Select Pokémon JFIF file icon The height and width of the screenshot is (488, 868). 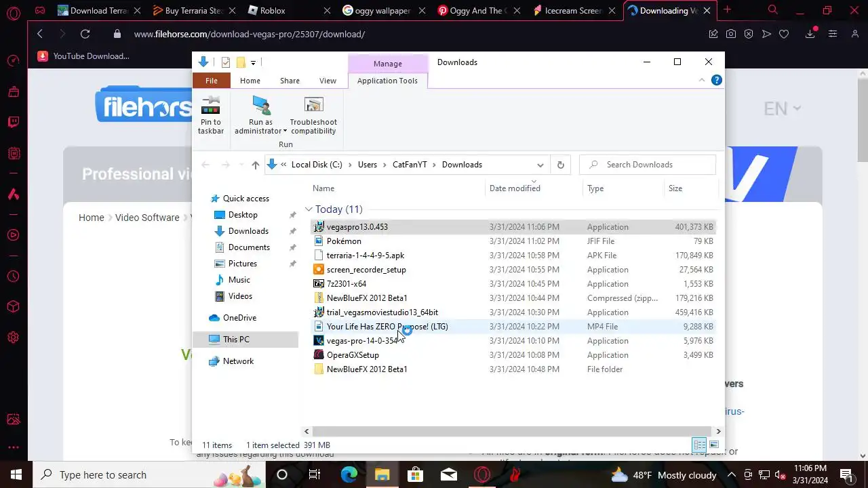(319, 241)
